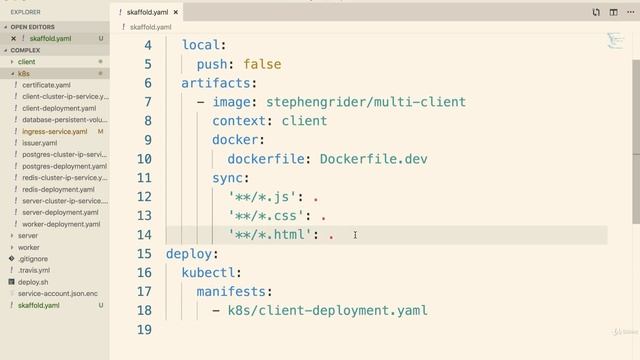Select the skaffold.yaml tab

(147, 12)
